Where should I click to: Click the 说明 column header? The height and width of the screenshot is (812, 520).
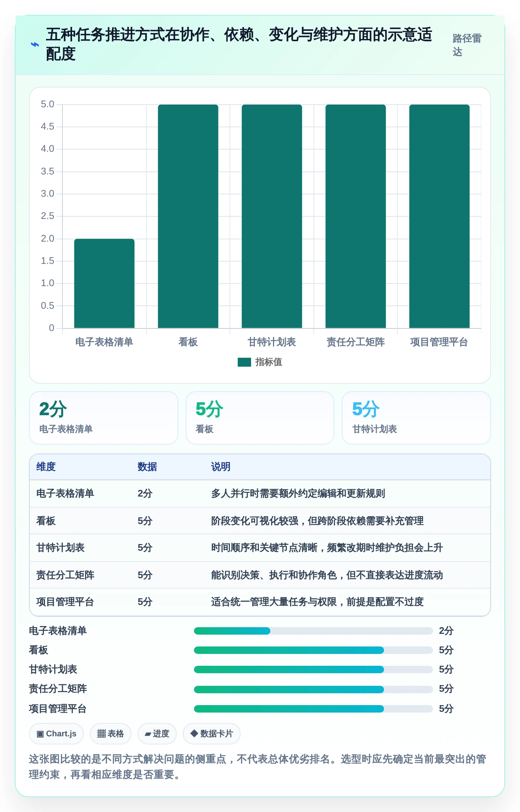(221, 467)
